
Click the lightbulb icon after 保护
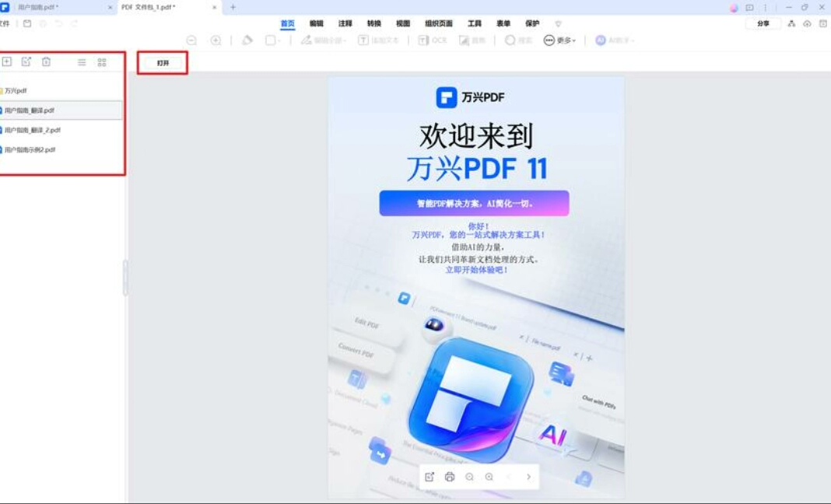[558, 24]
